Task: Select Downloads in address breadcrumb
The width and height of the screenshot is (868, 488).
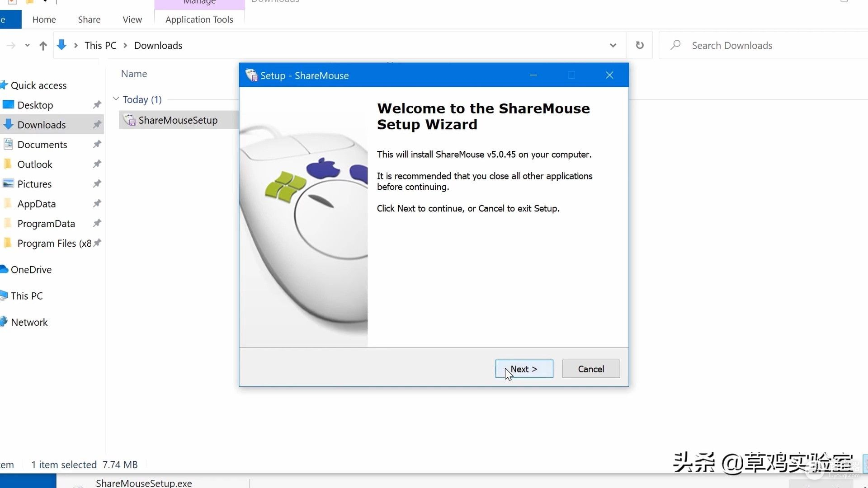Action: click(x=158, y=45)
